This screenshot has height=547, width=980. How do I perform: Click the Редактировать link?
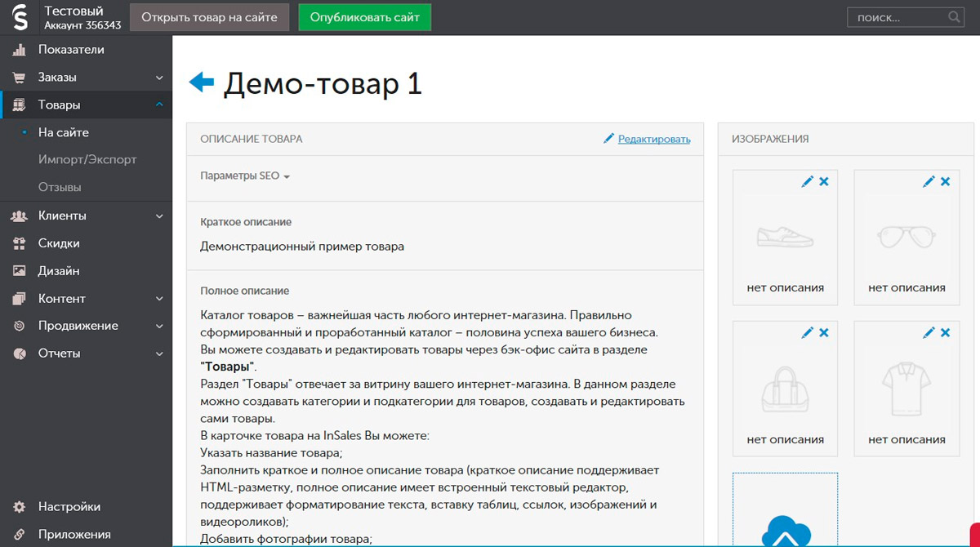pyautogui.click(x=654, y=139)
